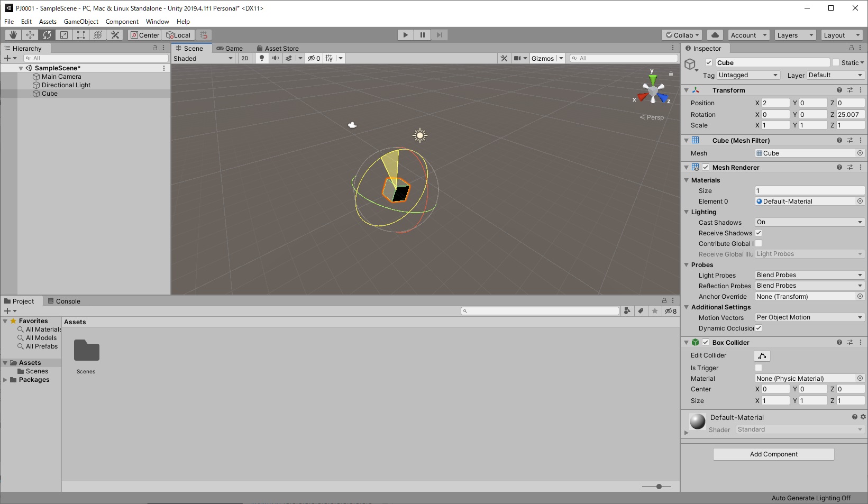Select the Move tool

click(x=30, y=35)
